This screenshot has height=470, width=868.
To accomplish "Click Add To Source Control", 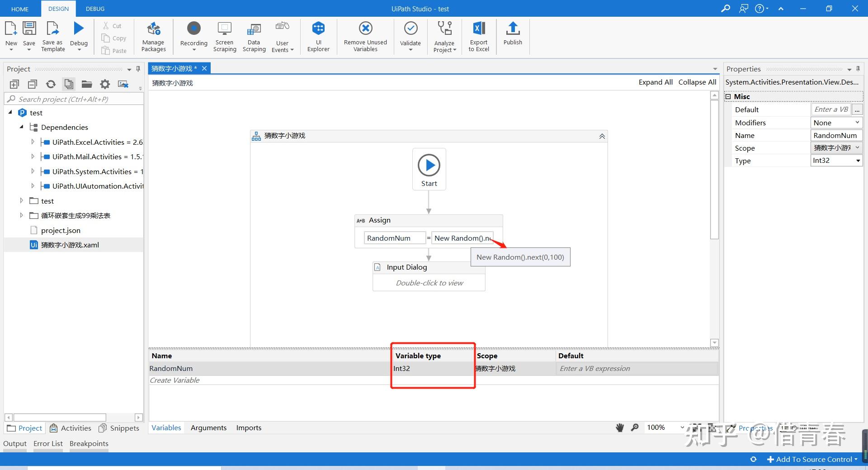I will (x=811, y=459).
